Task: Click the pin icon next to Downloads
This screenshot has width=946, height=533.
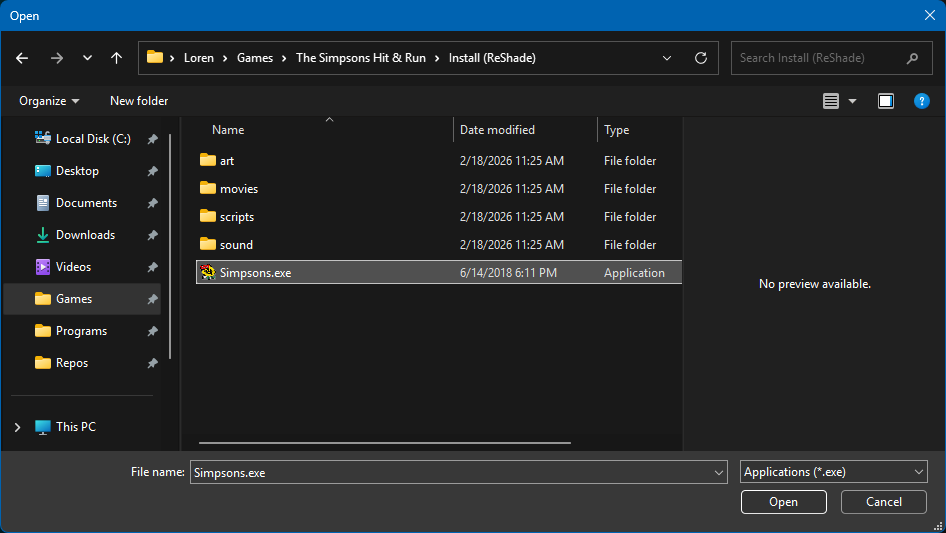Action: pyautogui.click(x=153, y=235)
